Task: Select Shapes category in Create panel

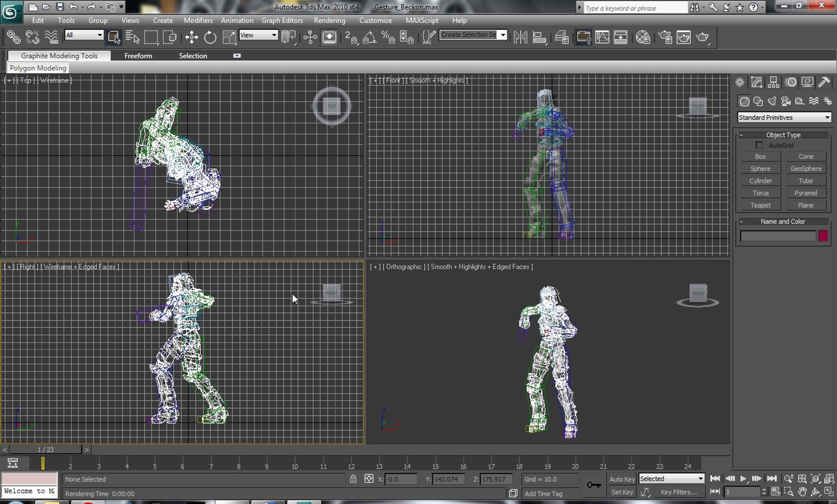Action: click(x=758, y=101)
